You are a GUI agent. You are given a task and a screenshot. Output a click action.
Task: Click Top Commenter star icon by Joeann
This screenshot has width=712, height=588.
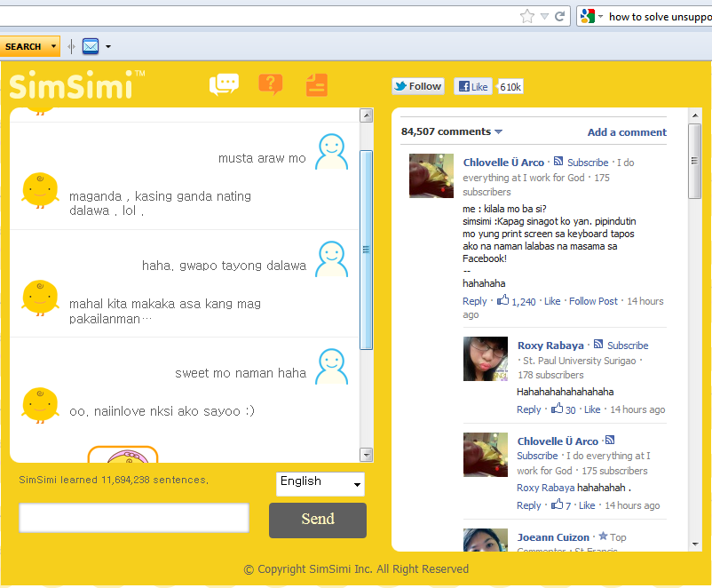[603, 536]
